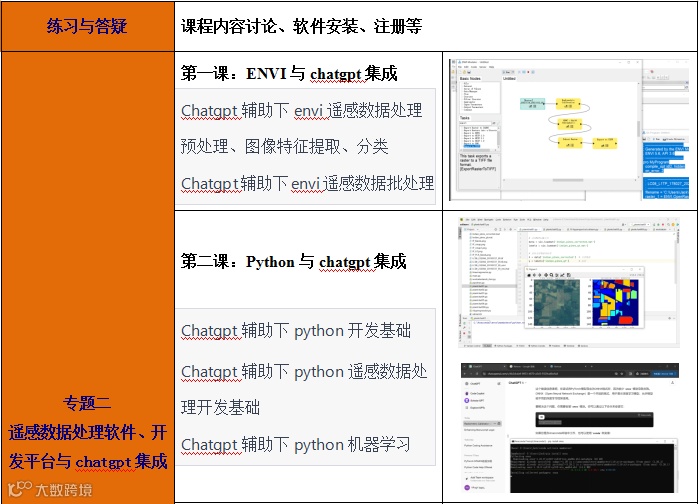Click the blue button in the browser toolbar
Viewport: 699px width, 504px height.
tap(664, 374)
